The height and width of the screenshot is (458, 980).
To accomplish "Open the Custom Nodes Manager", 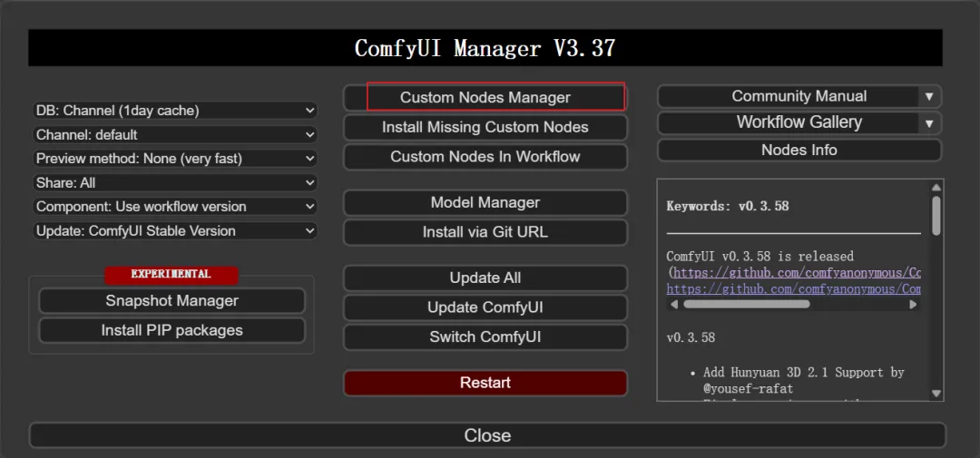I will point(485,97).
